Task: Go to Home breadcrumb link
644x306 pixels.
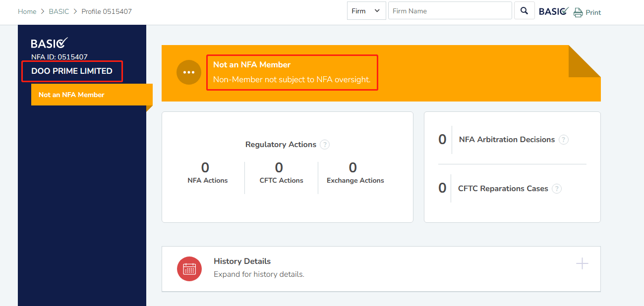Action: (27, 11)
